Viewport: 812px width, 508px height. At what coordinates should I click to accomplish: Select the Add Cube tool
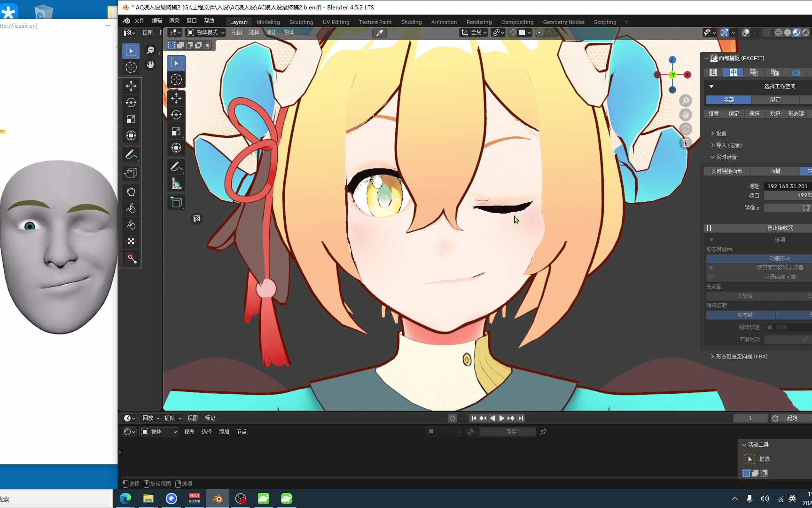coord(176,202)
